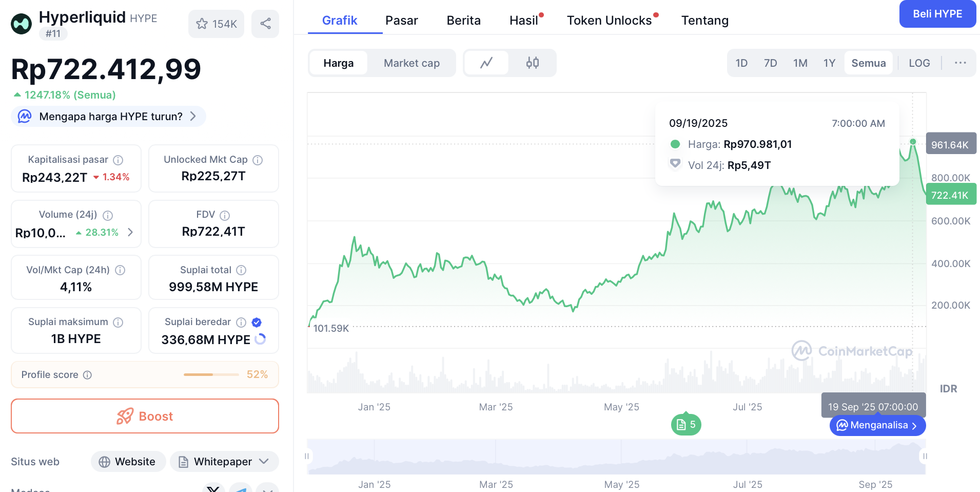Set chart range to 1D
The height and width of the screenshot is (492, 980).
click(741, 63)
